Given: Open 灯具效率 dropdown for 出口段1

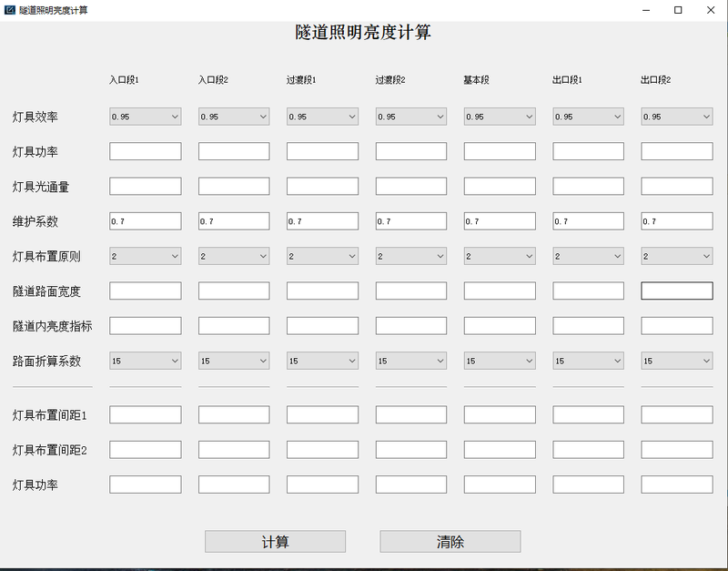Looking at the screenshot, I should (588, 117).
